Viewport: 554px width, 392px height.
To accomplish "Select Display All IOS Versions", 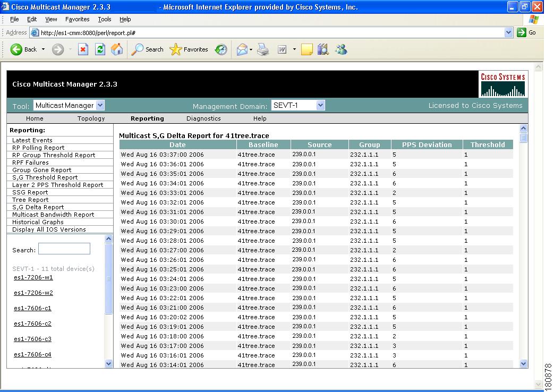I will tap(49, 229).
